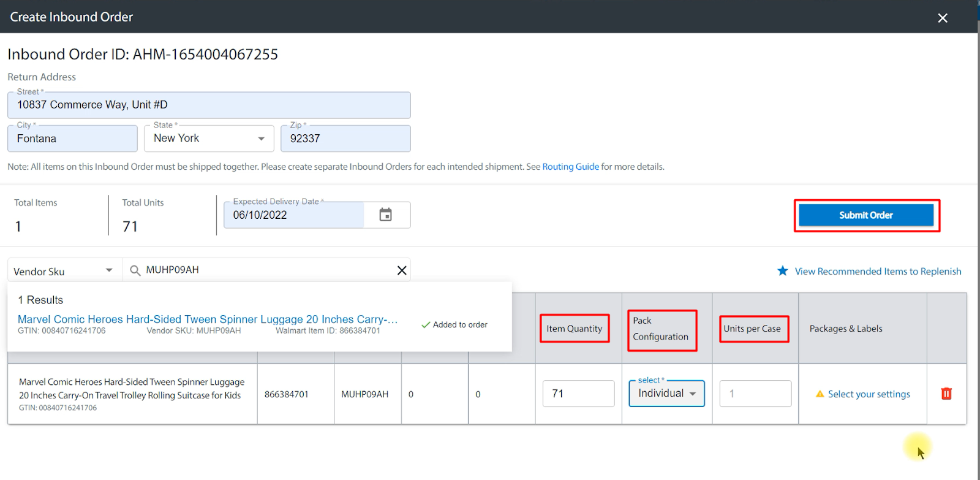This screenshot has width=980, height=480.
Task: Expand the Individual pack configuration dropdown
Action: tap(666, 394)
